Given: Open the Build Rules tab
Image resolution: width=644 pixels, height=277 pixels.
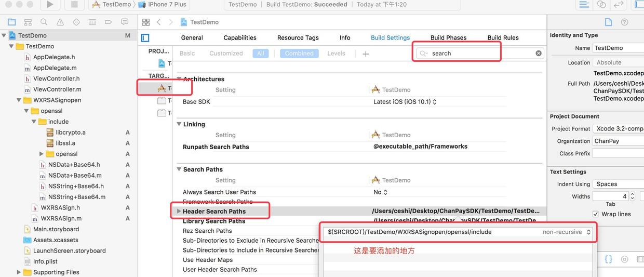Looking at the screenshot, I should click(503, 38).
